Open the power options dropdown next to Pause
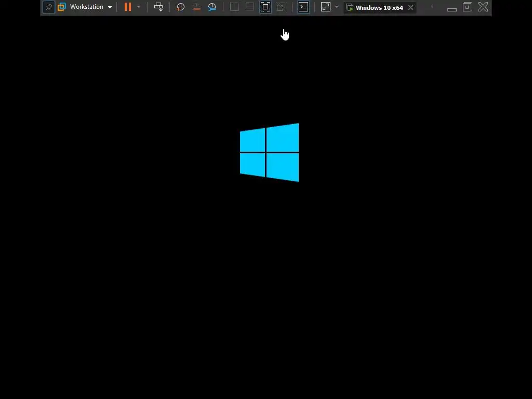 [139, 7]
